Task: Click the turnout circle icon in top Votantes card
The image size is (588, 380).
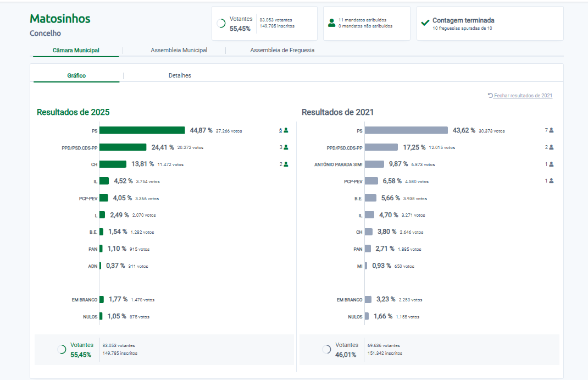Action: point(221,24)
